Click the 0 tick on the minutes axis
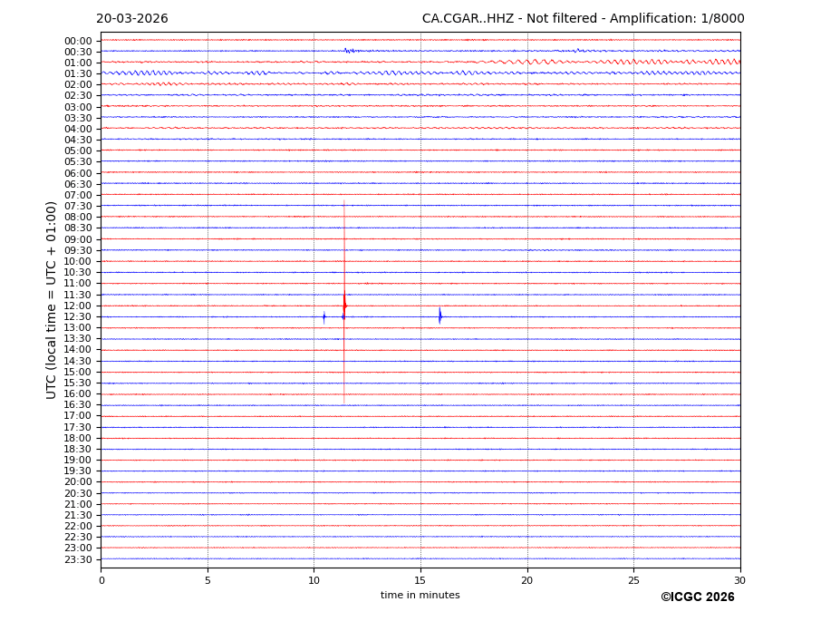 pyautogui.click(x=101, y=580)
